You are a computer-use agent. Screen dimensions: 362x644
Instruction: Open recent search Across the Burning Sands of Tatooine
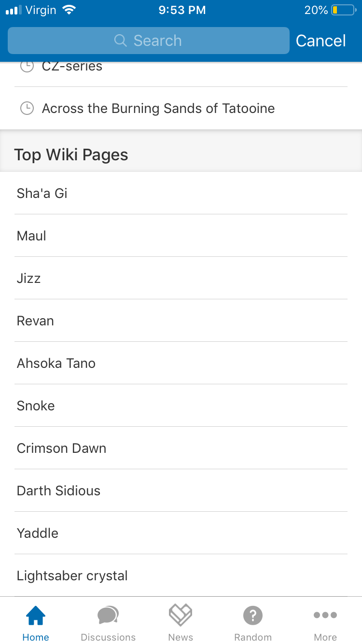coord(158,108)
